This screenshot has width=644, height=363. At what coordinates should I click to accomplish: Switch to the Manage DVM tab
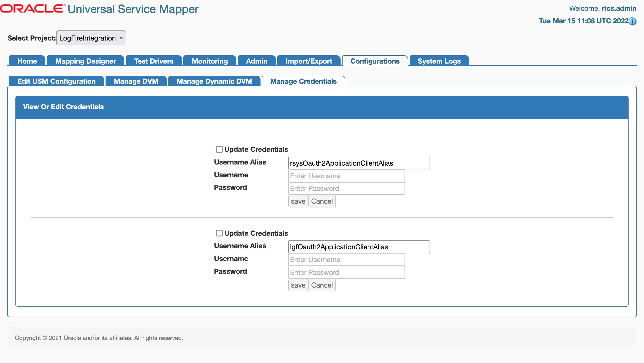[x=136, y=81]
